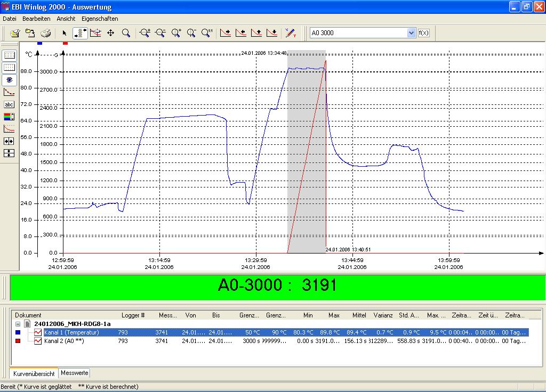Click the 13:34:48 marker timestamp label

click(x=264, y=53)
